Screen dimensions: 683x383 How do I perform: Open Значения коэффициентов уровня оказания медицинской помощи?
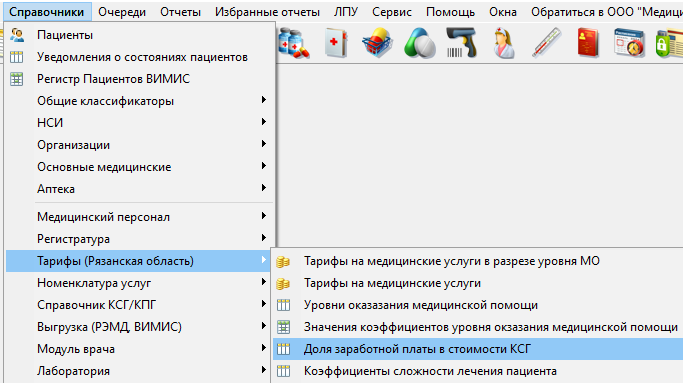[x=478, y=327]
